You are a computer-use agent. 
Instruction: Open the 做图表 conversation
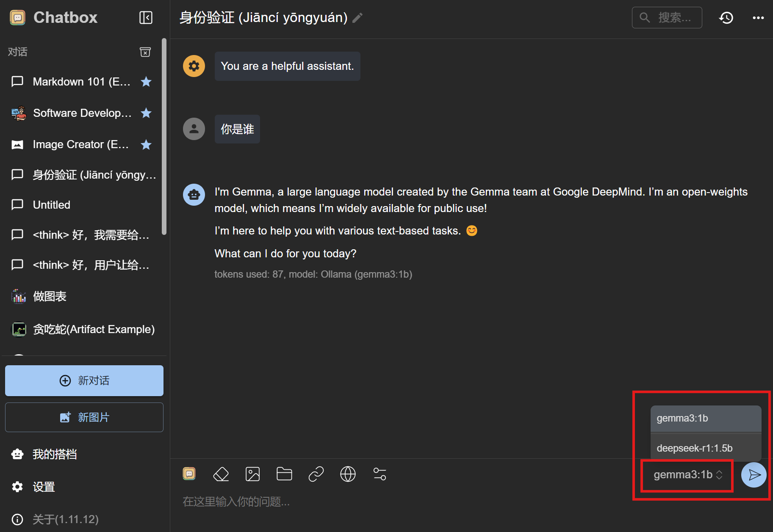(x=81, y=296)
